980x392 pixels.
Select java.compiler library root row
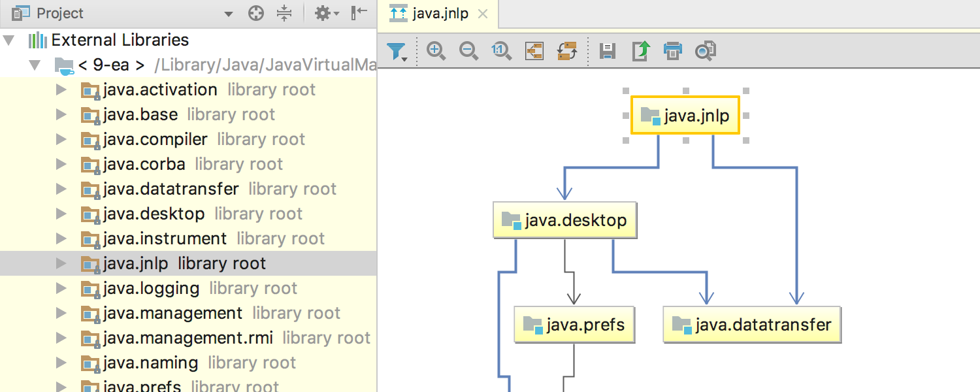188,139
